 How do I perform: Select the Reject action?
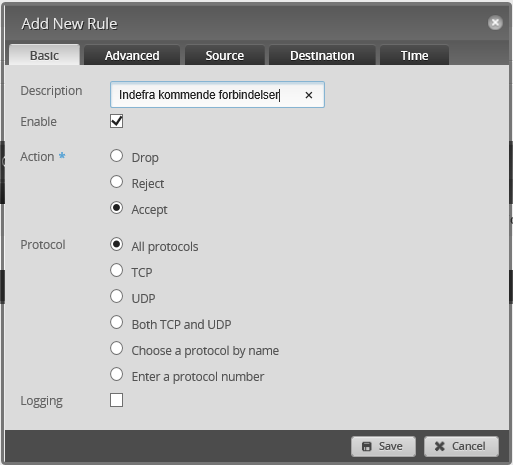tap(116, 182)
